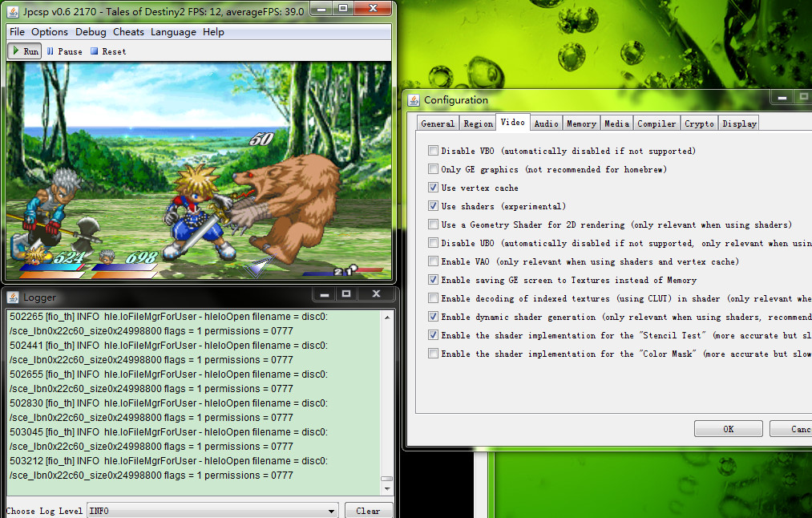Click the Java icon in Configuration title bar
The image size is (812, 518).
pyautogui.click(x=414, y=100)
